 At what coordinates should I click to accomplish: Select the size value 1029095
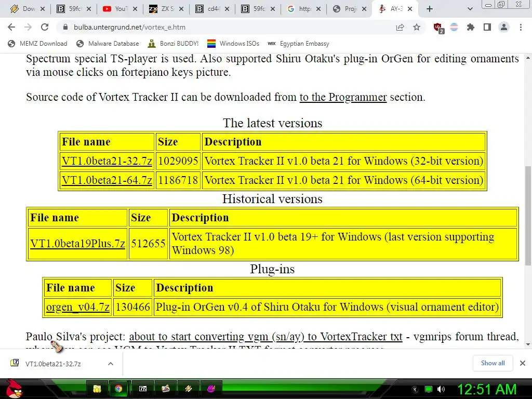click(178, 161)
